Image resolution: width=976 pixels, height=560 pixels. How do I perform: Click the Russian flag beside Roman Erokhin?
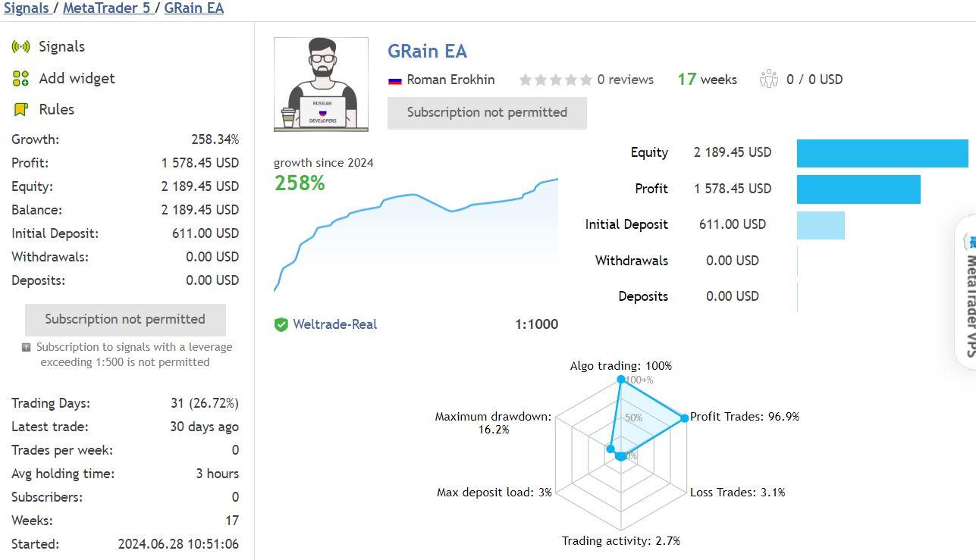tap(395, 80)
